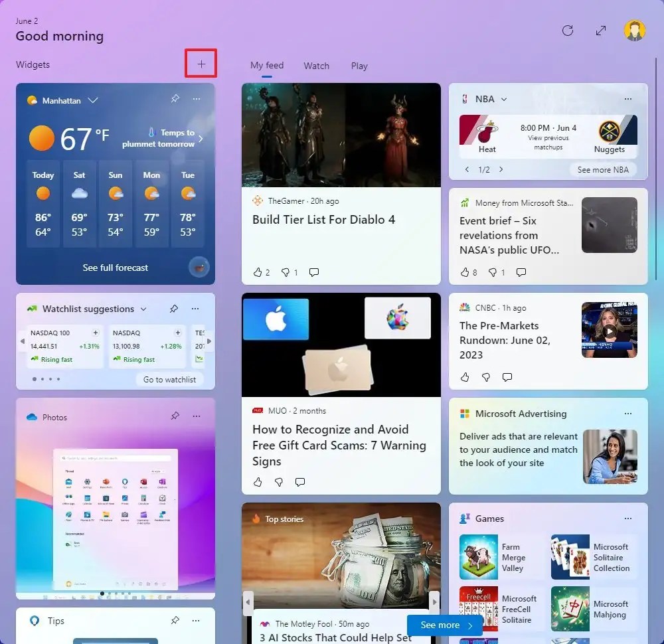Screen dimensions: 664x644
Task: Pin the Photos widget
Action: pyautogui.click(x=175, y=416)
